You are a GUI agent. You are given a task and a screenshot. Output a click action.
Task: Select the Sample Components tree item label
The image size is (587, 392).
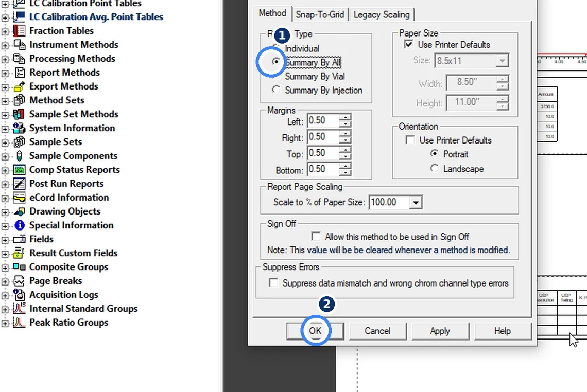point(73,155)
